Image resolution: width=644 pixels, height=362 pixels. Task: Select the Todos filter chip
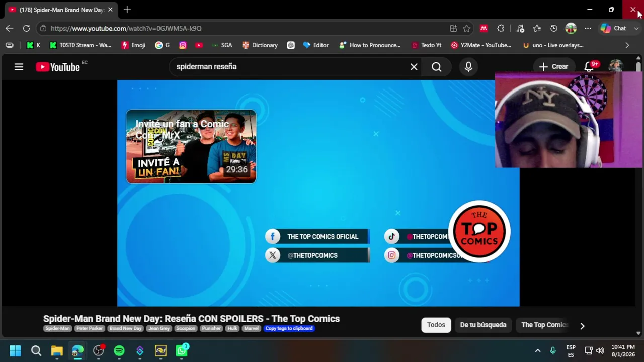436,325
